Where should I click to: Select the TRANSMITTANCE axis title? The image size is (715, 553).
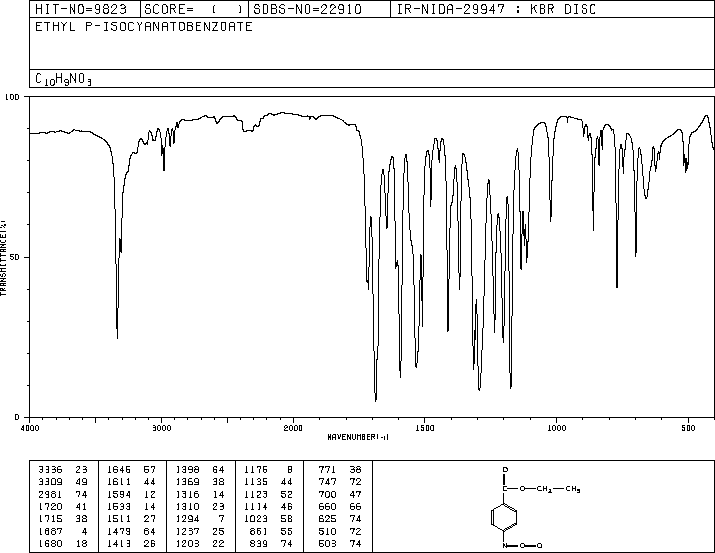tap(4, 258)
